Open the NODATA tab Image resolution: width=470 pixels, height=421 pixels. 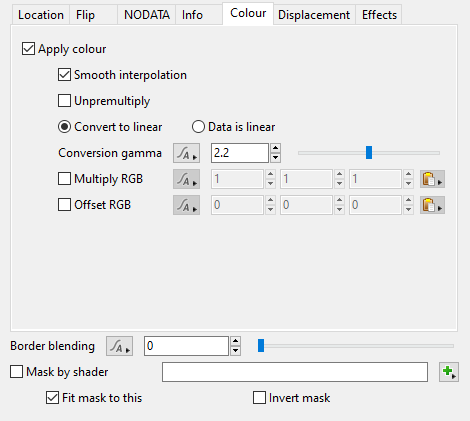click(x=147, y=15)
